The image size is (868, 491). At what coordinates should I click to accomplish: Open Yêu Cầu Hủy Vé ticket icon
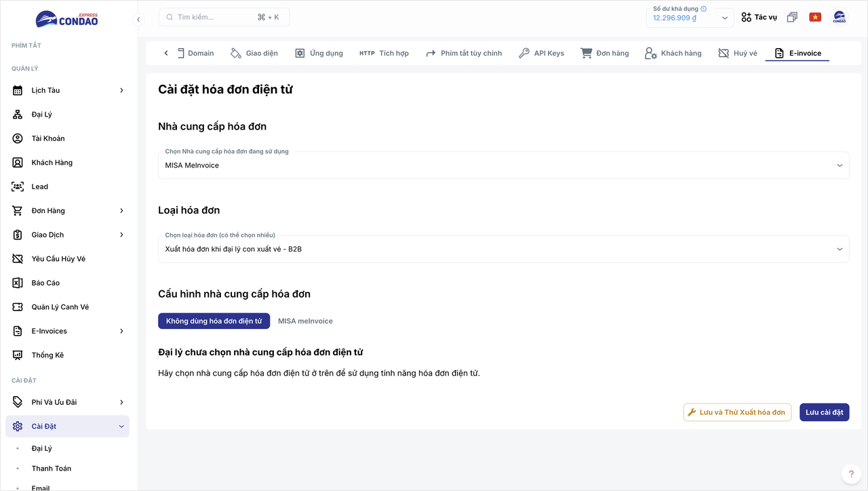coord(18,259)
